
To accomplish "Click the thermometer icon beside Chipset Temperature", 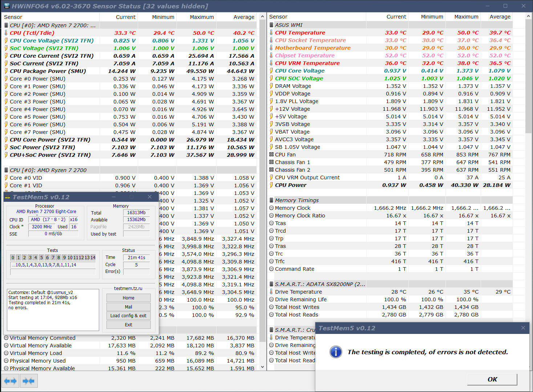I will pyautogui.click(x=271, y=56).
